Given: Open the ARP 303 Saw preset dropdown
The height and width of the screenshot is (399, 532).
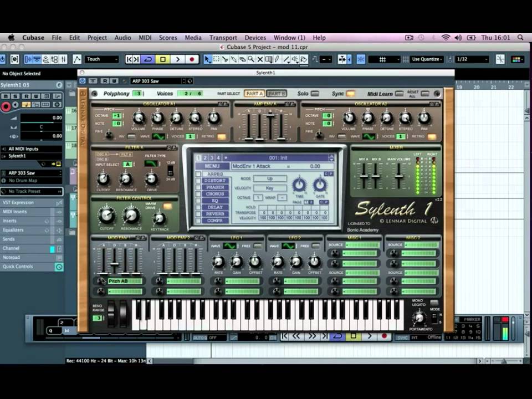Looking at the screenshot, I should (x=158, y=81).
